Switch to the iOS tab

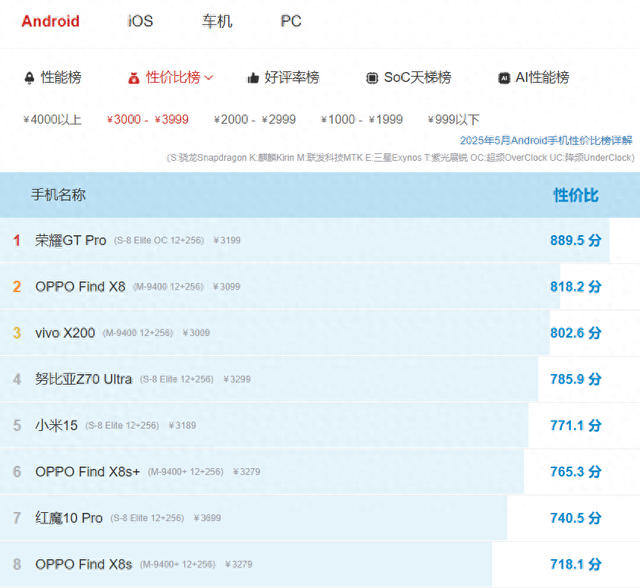[140, 21]
